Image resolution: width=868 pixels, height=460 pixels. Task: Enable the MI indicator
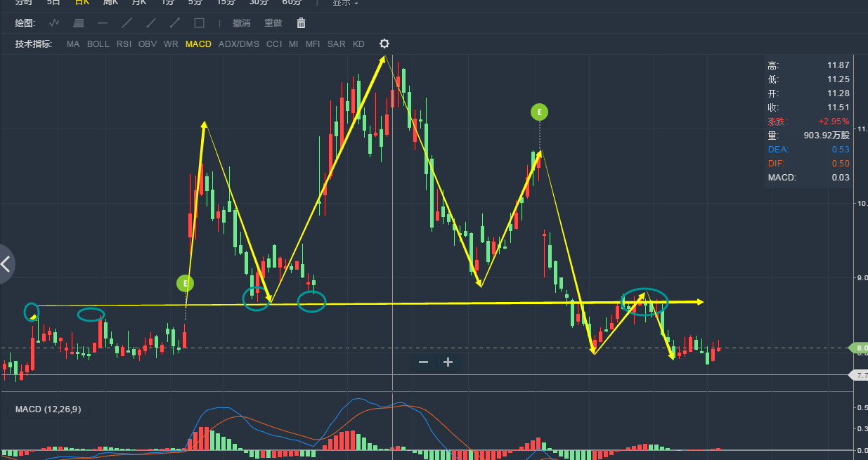(293, 44)
